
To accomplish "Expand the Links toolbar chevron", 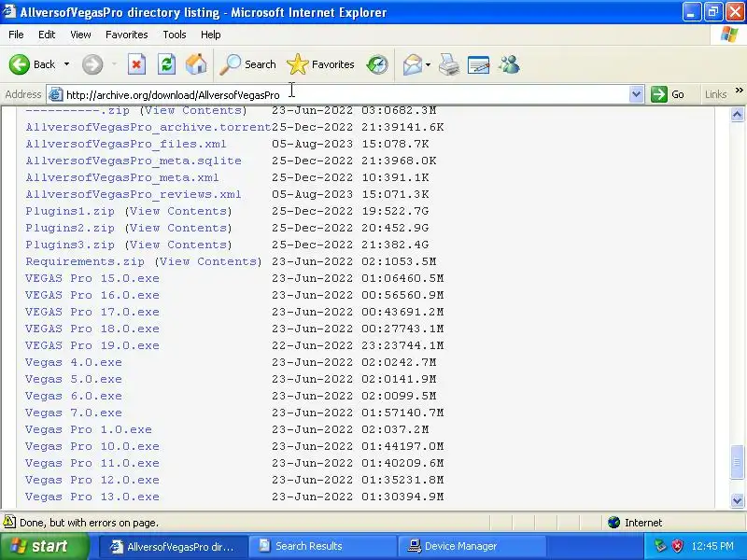I will 739,91.
